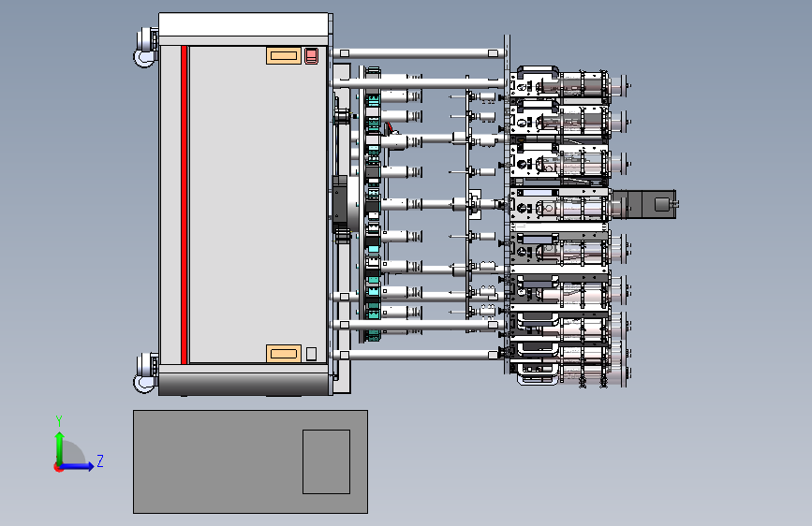Viewport: 812px width, 526px height.
Task: Pick the upper orange nameplate on the cabinet
Action: tap(283, 56)
